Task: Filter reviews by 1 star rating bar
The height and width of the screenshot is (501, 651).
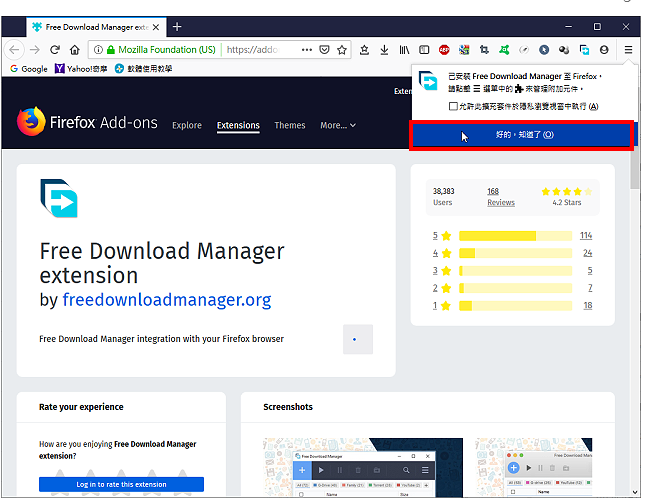Action: (515, 306)
